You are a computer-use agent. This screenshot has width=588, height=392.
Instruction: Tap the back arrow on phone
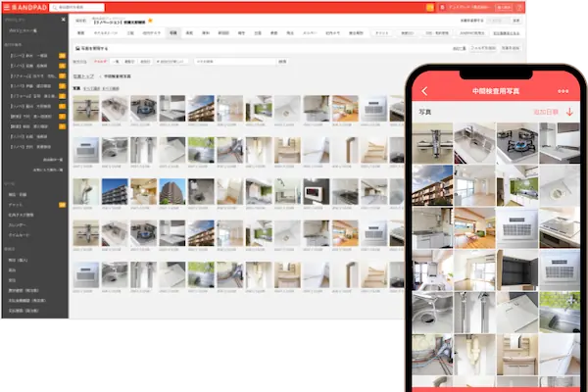click(425, 91)
